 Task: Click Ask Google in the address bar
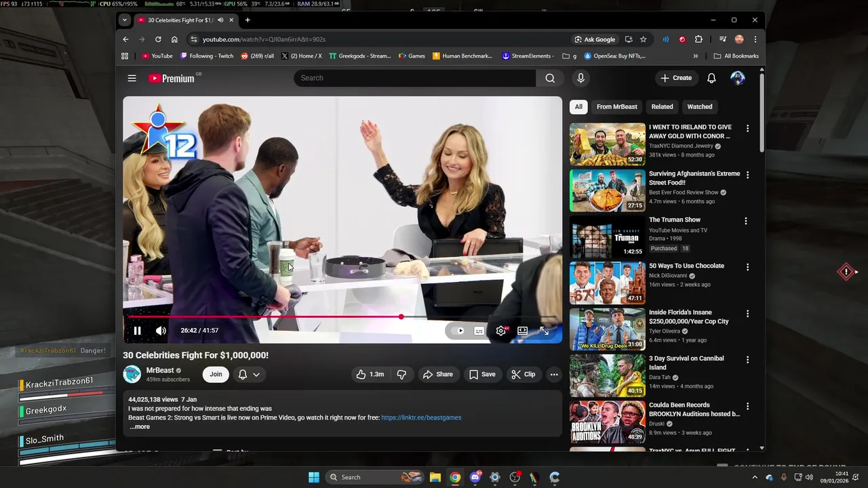(595, 39)
